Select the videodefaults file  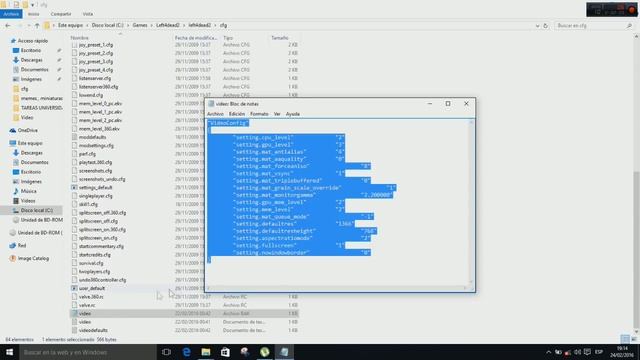click(x=93, y=330)
